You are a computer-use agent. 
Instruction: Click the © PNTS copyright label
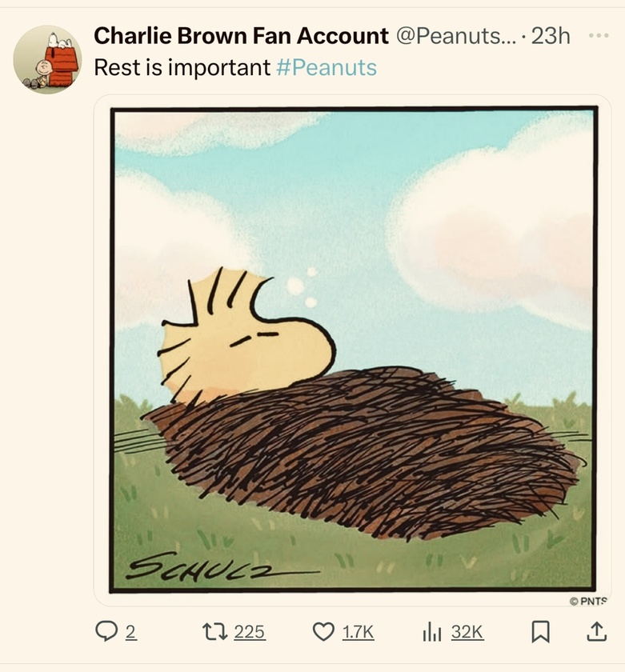(588, 601)
